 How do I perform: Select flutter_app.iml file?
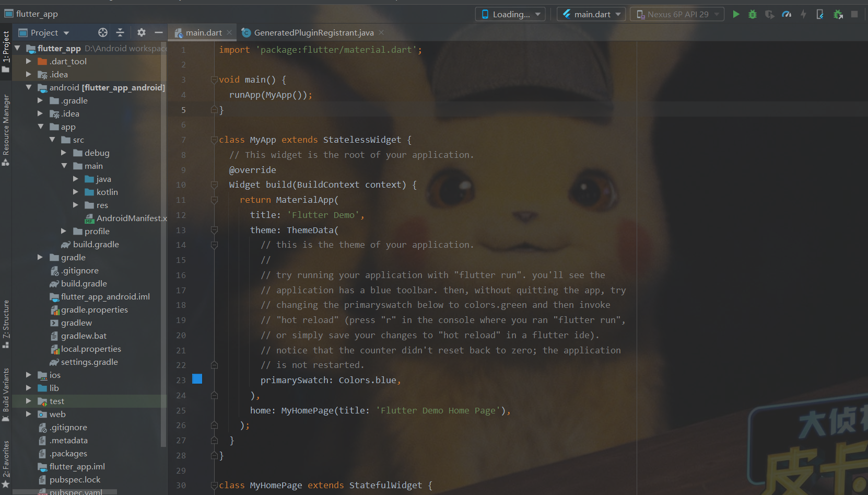[72, 466]
